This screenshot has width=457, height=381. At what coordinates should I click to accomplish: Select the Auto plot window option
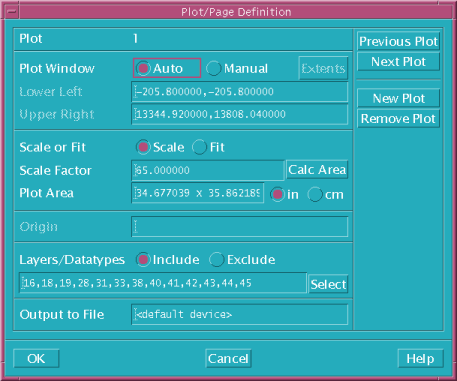pyautogui.click(x=167, y=68)
